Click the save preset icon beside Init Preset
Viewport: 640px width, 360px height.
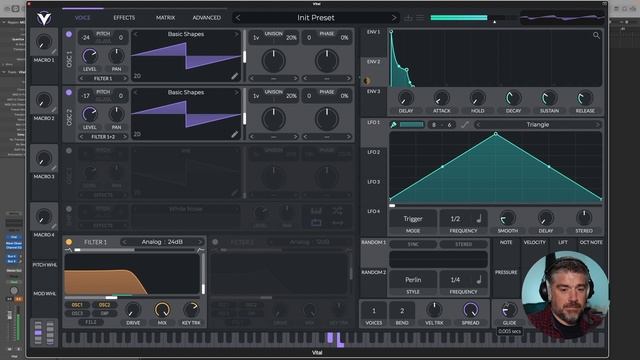[408, 18]
